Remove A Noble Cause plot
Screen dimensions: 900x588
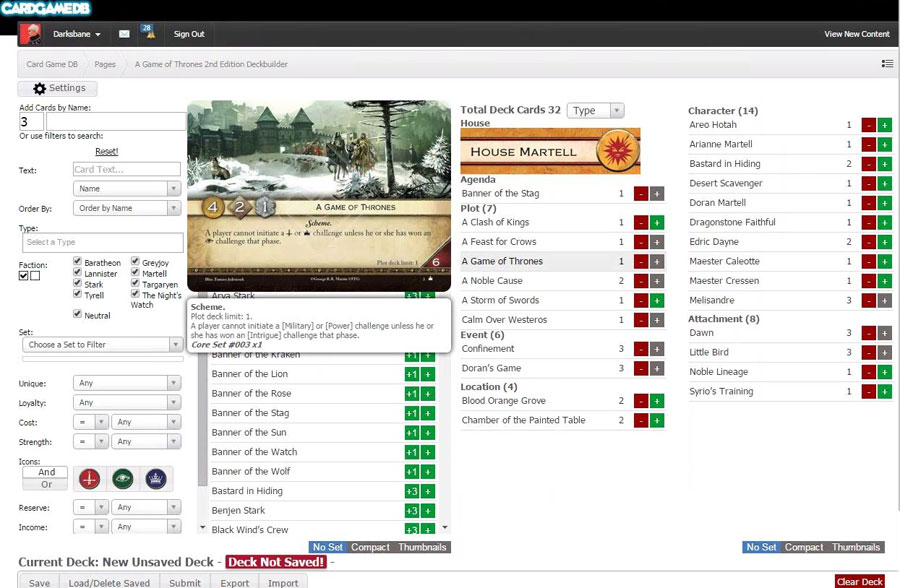[641, 281]
